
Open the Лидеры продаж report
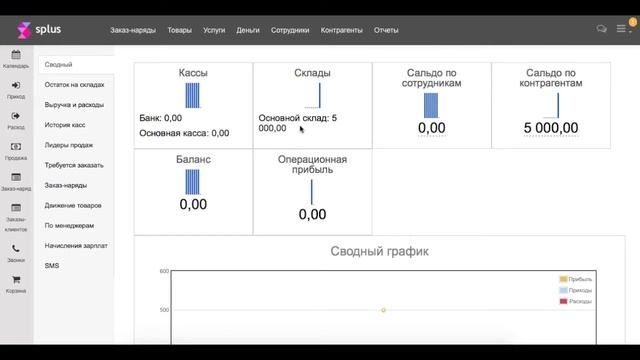click(69, 145)
